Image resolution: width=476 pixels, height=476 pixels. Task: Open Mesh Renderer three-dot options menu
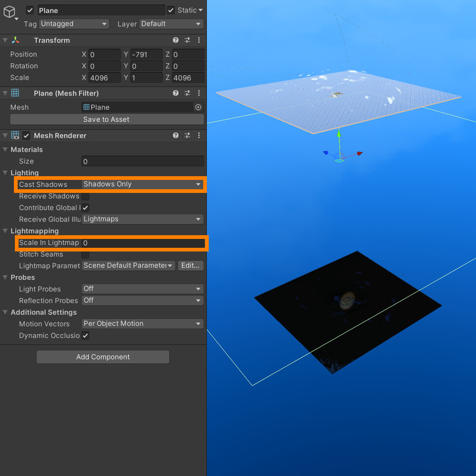tap(199, 135)
